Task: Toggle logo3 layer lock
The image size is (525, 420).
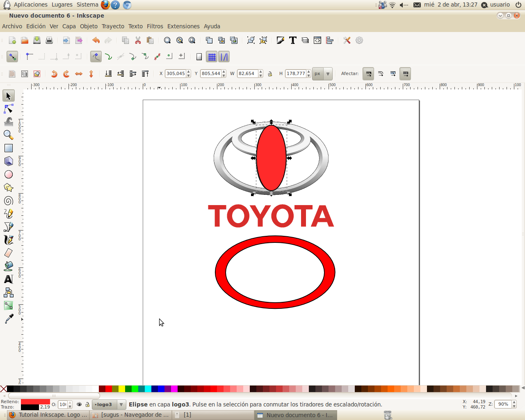Action: 87,404
